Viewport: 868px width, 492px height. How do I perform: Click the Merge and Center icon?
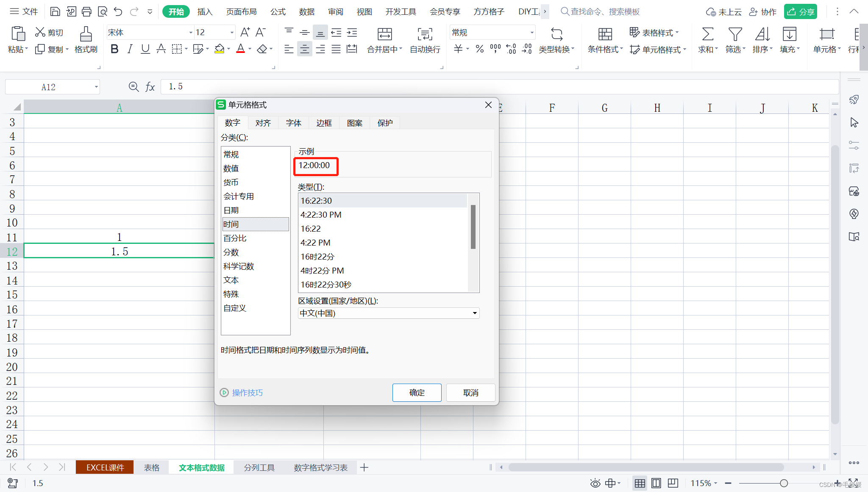click(384, 35)
